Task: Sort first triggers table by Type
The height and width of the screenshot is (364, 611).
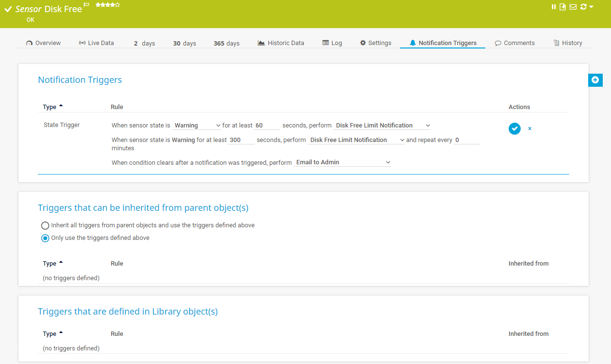Action: pyautogui.click(x=50, y=107)
